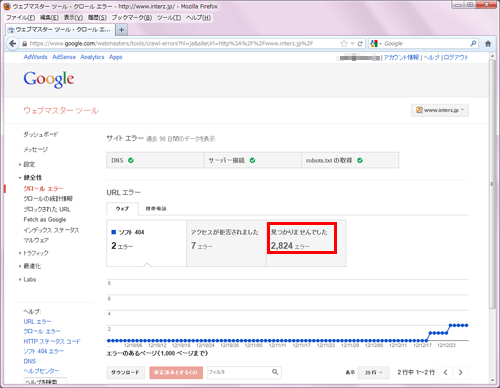
Task: Open the AdSense link
Action: point(64,57)
